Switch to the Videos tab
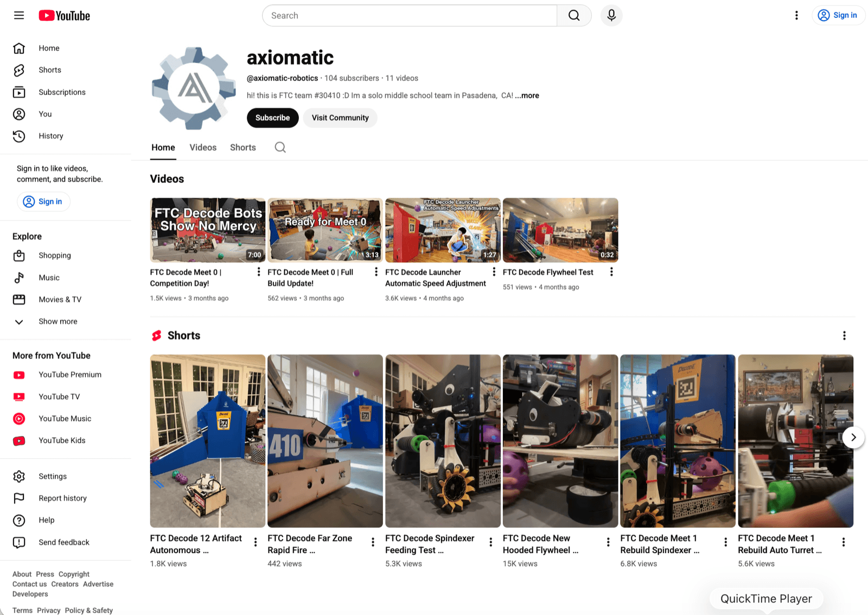 click(x=203, y=148)
